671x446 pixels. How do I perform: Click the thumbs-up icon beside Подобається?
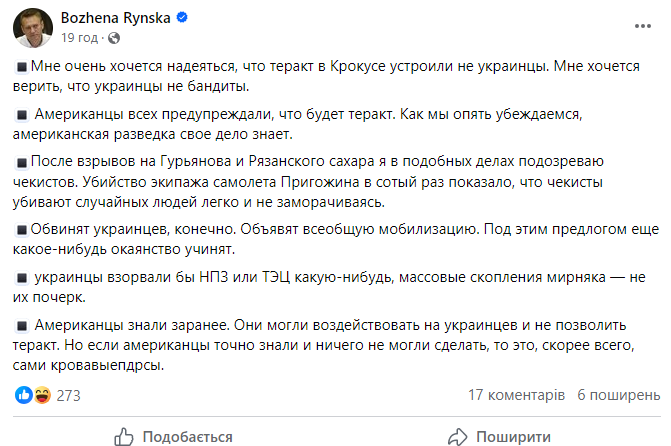click(124, 437)
